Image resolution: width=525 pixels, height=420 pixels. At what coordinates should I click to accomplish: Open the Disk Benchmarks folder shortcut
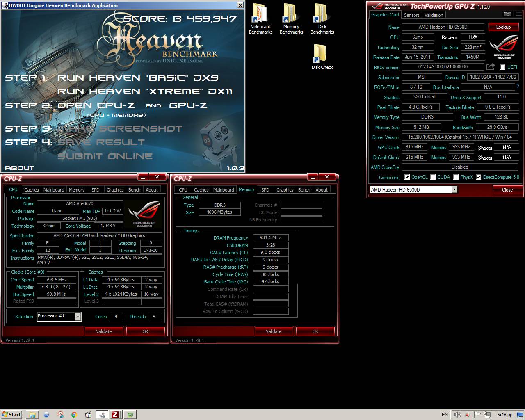point(322,19)
